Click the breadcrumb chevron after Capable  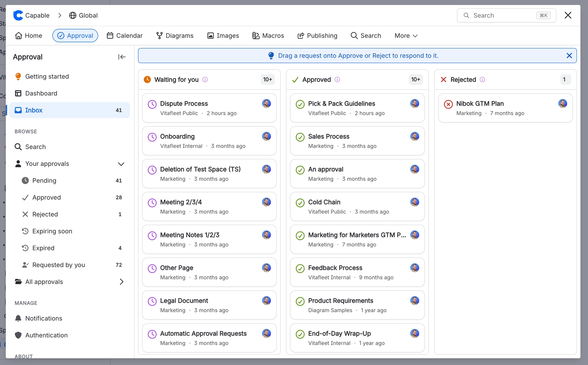[x=60, y=15]
